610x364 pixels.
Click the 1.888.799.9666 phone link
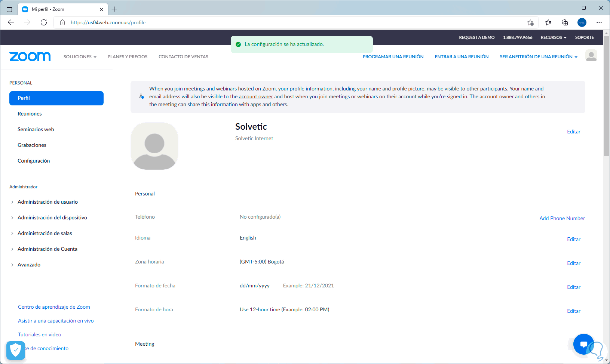click(518, 37)
